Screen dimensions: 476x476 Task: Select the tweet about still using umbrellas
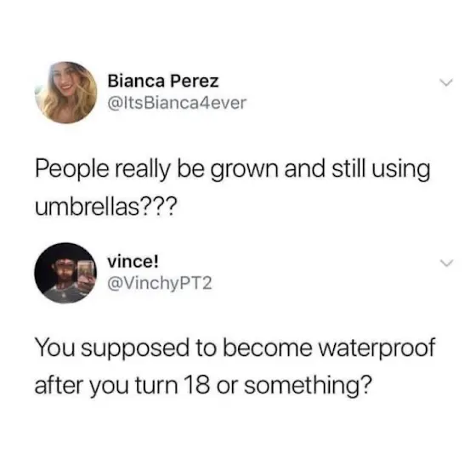tap(233, 188)
